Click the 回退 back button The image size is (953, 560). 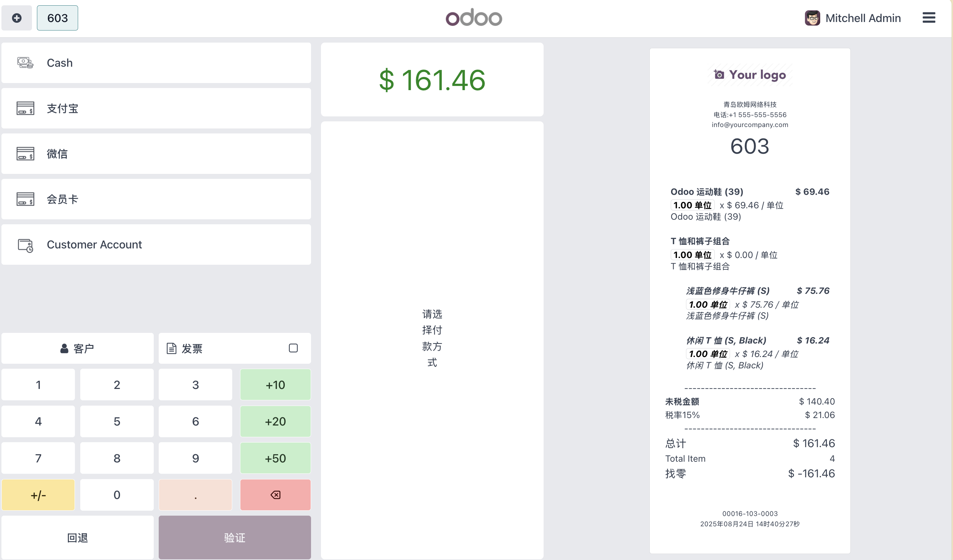77,537
